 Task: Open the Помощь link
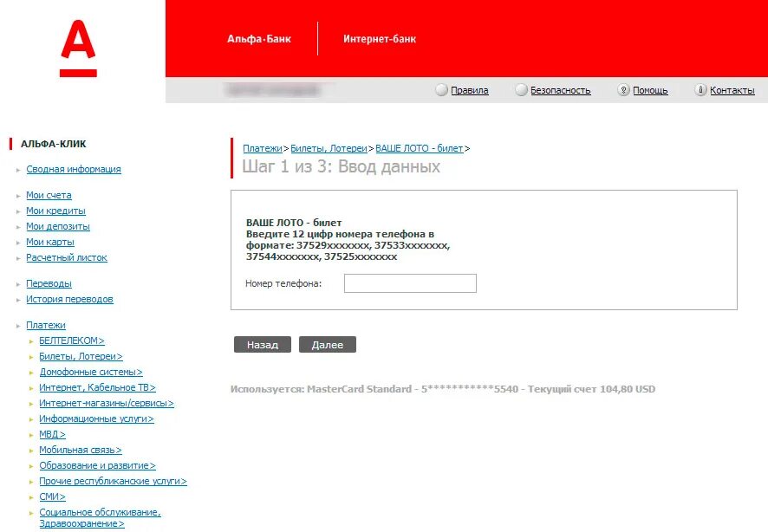tap(650, 90)
